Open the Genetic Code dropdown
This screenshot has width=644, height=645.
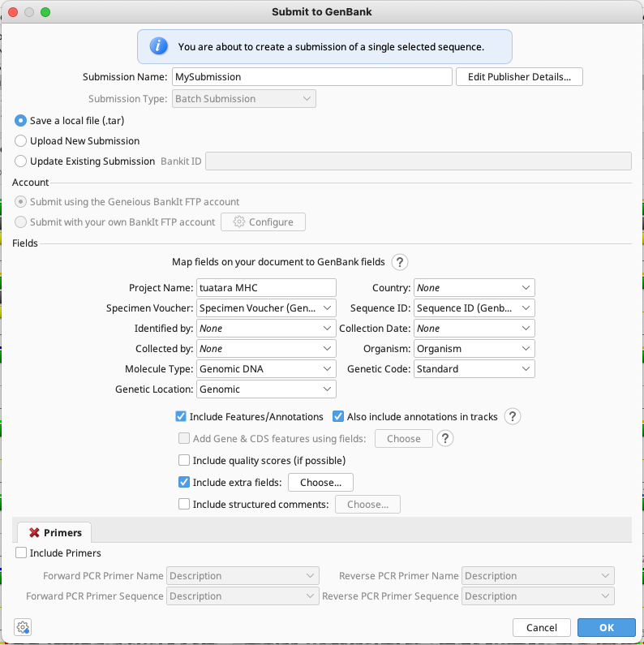(474, 368)
